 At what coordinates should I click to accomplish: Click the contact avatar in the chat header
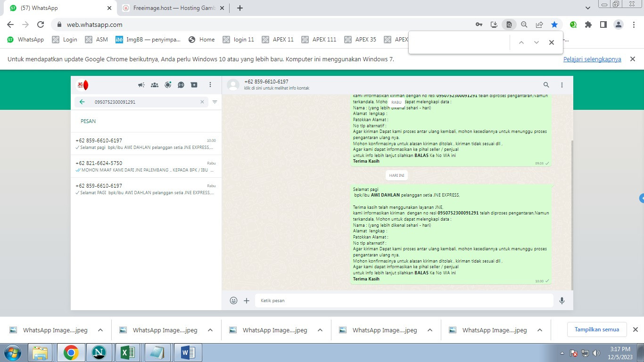[x=233, y=85]
